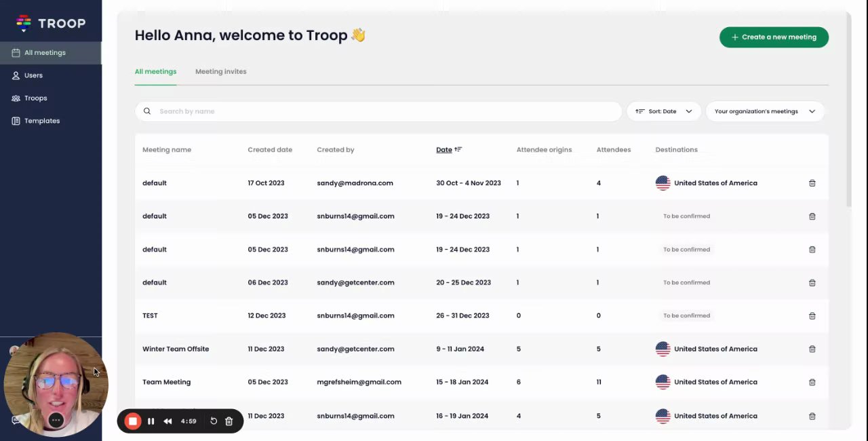Pause the screen recording
868x441 pixels.
coord(151,421)
